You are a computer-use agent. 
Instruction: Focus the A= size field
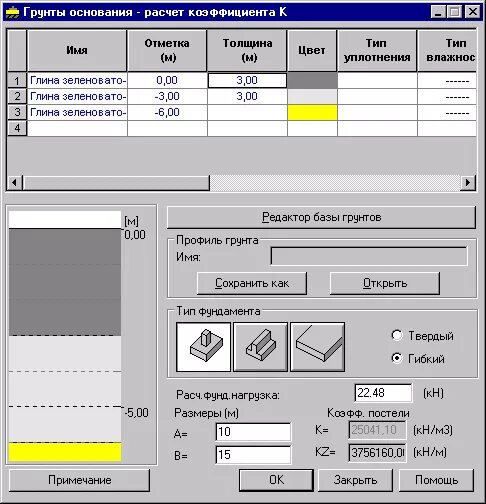253,432
